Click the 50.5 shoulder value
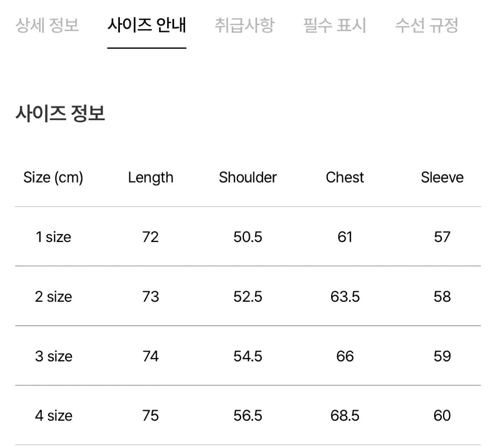This screenshot has width=496, height=448. (248, 237)
